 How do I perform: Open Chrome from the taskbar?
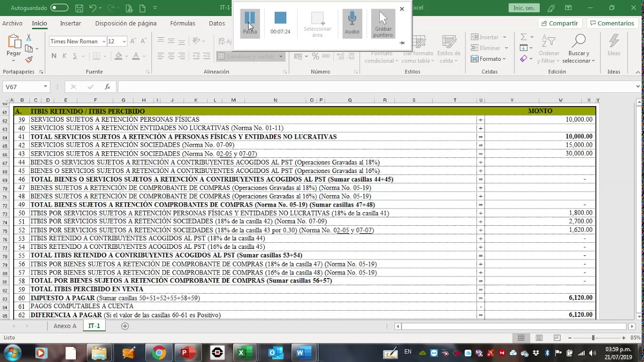click(158, 353)
